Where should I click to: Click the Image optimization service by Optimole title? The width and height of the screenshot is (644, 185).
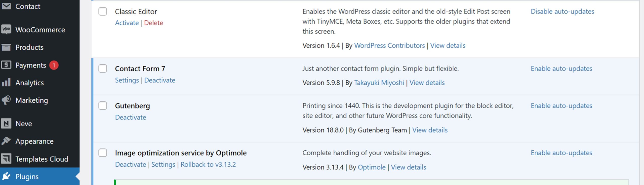(x=181, y=153)
